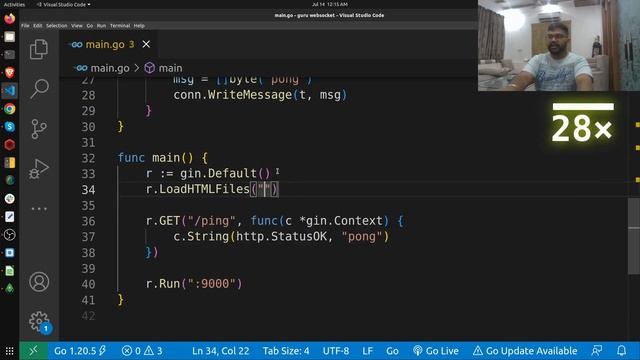Click http.StatusOK on line 37
Screen dimensions: 640x360
pyautogui.click(x=282, y=236)
